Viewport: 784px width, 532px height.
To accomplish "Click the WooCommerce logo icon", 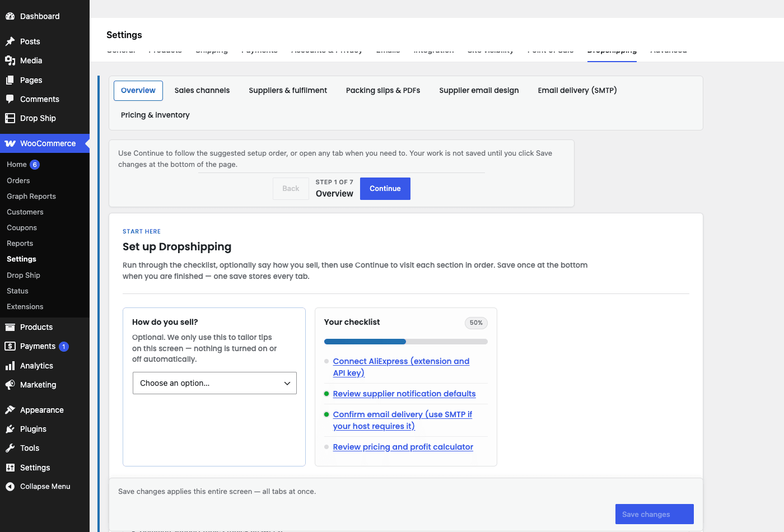I will (x=10, y=143).
